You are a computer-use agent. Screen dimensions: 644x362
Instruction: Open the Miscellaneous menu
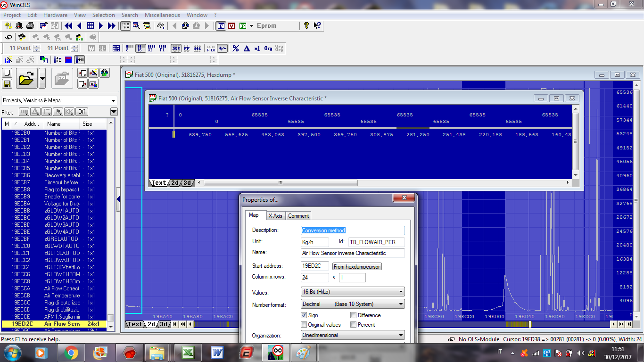click(x=162, y=15)
